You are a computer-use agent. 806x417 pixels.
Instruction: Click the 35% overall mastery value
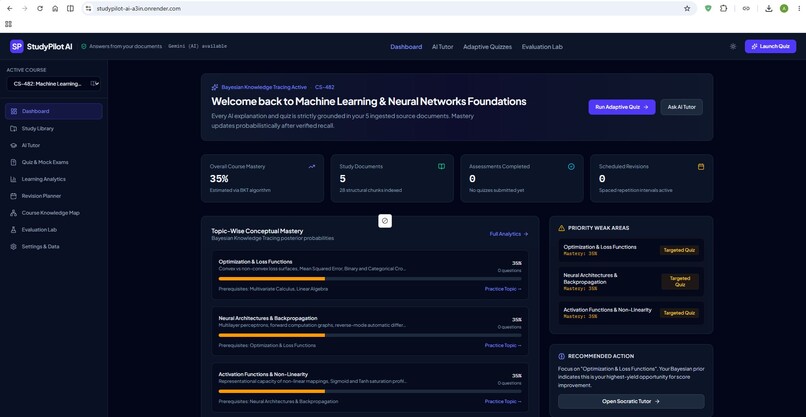tap(219, 179)
